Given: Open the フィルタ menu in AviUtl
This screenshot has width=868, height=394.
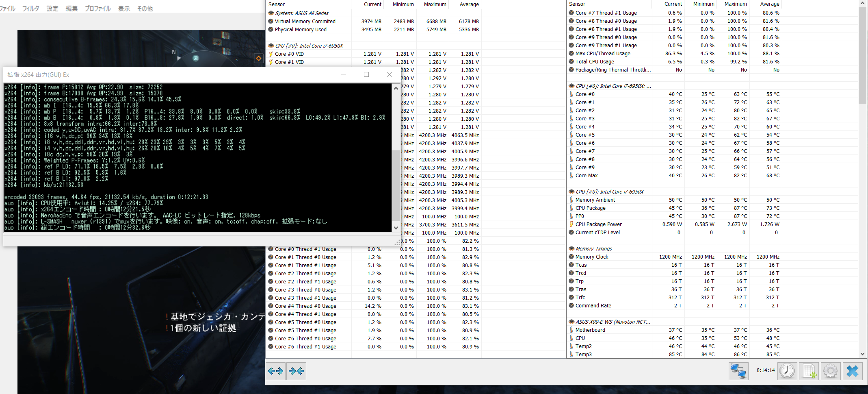Looking at the screenshot, I should (30, 8).
